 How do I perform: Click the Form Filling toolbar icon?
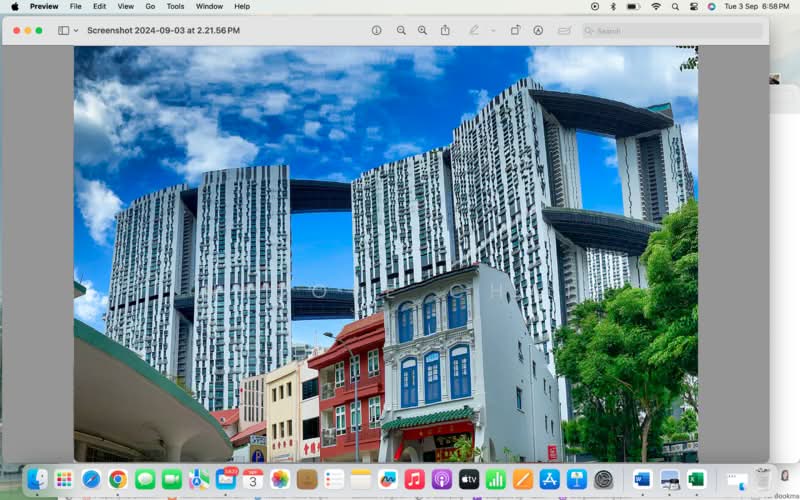tap(564, 31)
